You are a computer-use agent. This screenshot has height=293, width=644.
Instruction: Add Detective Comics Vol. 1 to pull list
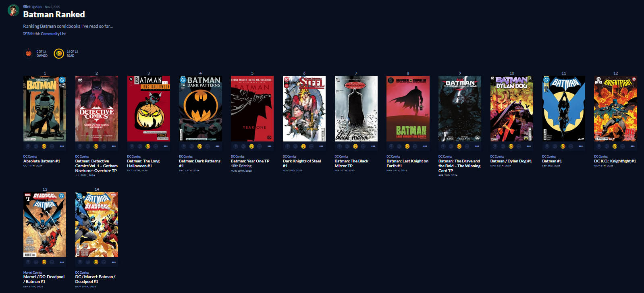(x=80, y=146)
